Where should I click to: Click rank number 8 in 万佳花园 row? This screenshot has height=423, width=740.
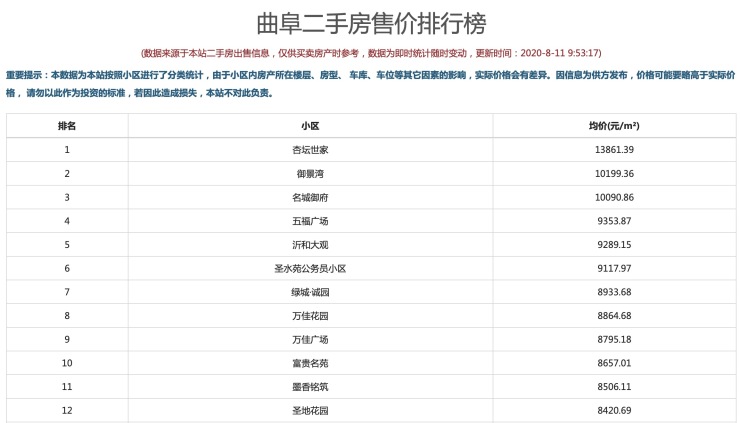tap(67, 315)
